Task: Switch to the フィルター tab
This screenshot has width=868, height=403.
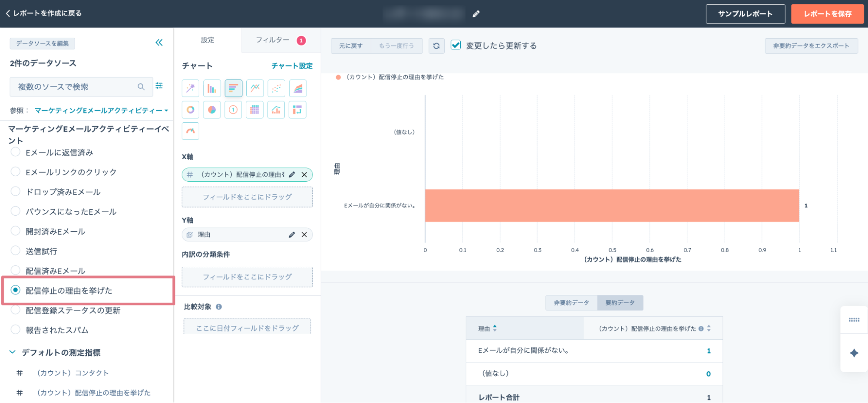Action: pyautogui.click(x=281, y=40)
